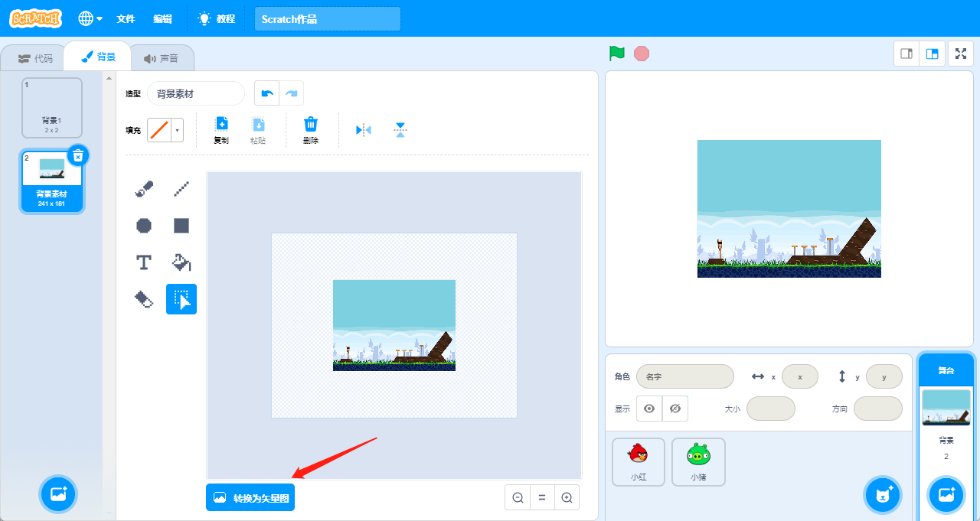Image resolution: width=980 pixels, height=521 pixels.
Task: Select the Fill bucket tool
Action: [181, 262]
